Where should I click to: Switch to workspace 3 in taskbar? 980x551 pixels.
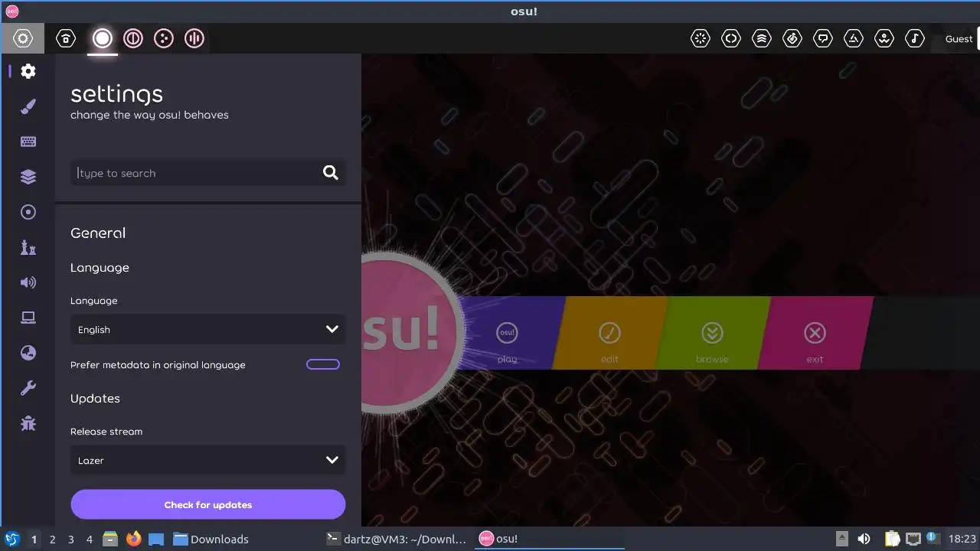70,539
